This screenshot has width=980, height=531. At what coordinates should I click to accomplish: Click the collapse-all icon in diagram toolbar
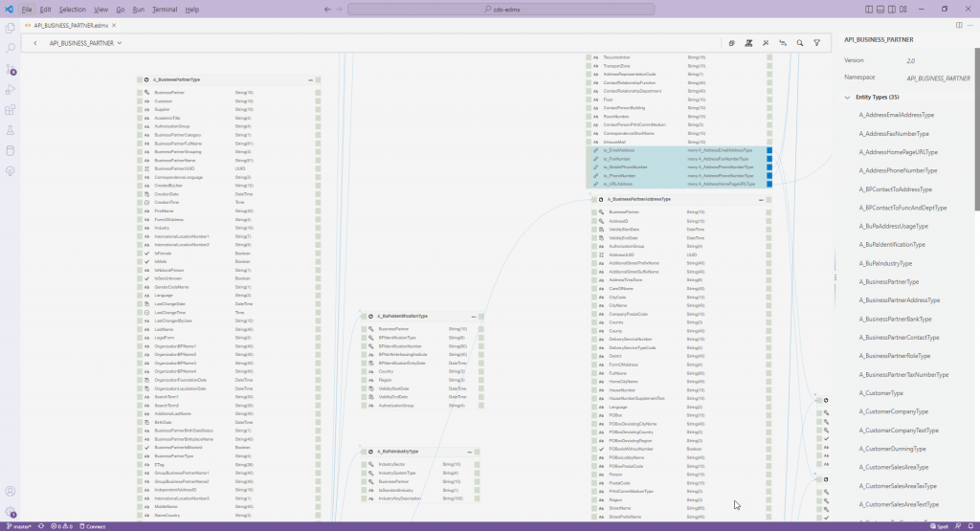[x=731, y=43]
